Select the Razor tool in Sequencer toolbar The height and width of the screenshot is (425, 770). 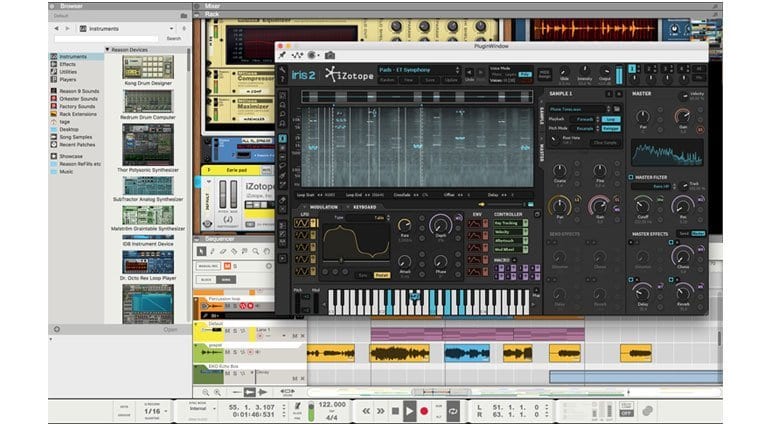click(234, 251)
